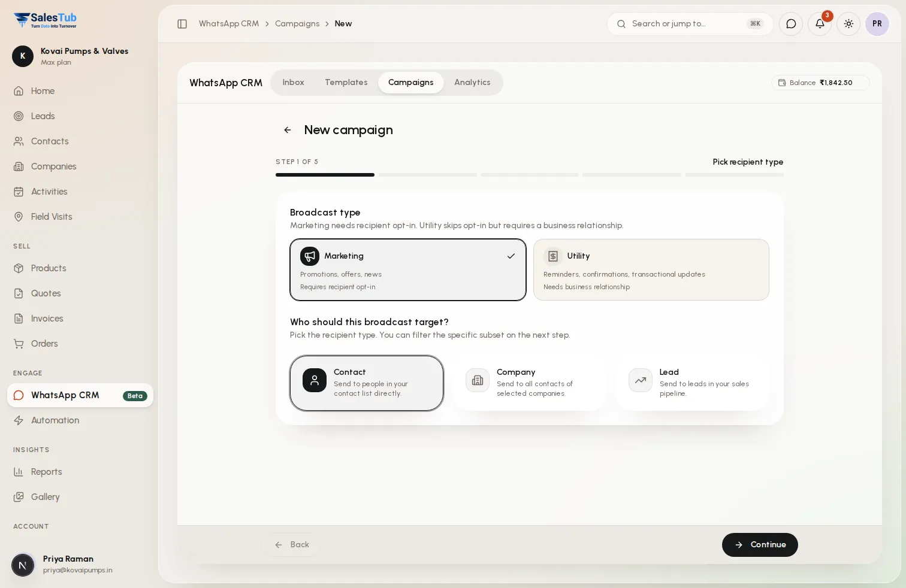Click the Orders cart icon

click(19, 344)
